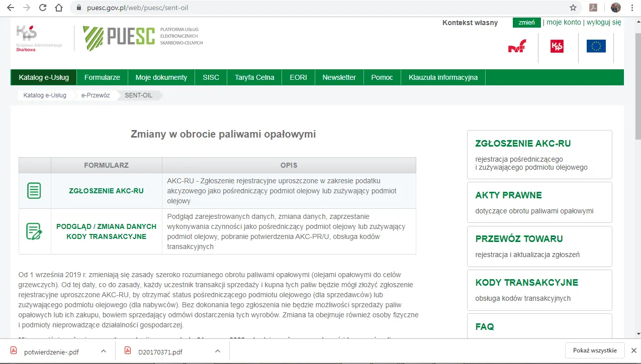The image size is (641, 364).
Task: Open the browser three-dot menu
Action: point(632,8)
